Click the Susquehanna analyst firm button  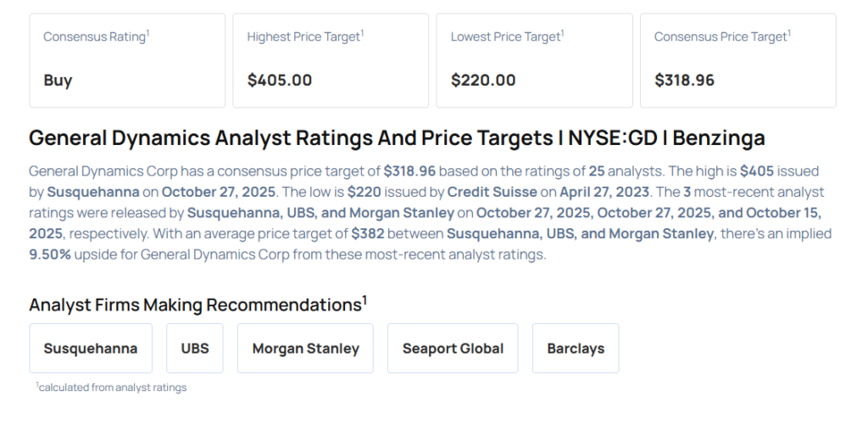point(91,349)
